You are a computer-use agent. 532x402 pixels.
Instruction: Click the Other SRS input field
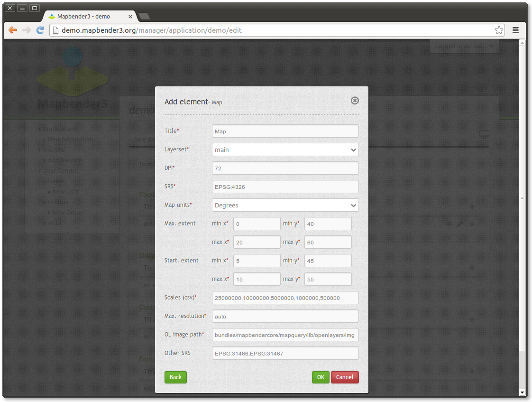click(285, 353)
